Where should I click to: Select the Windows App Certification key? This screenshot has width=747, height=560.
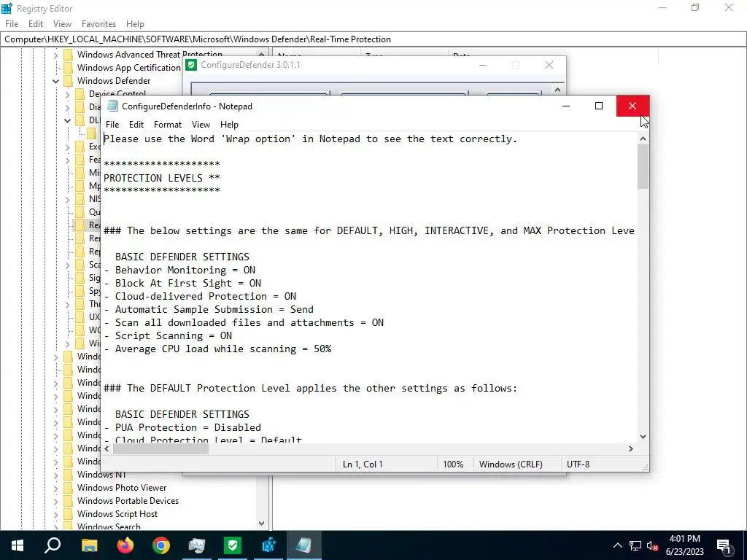pos(129,68)
